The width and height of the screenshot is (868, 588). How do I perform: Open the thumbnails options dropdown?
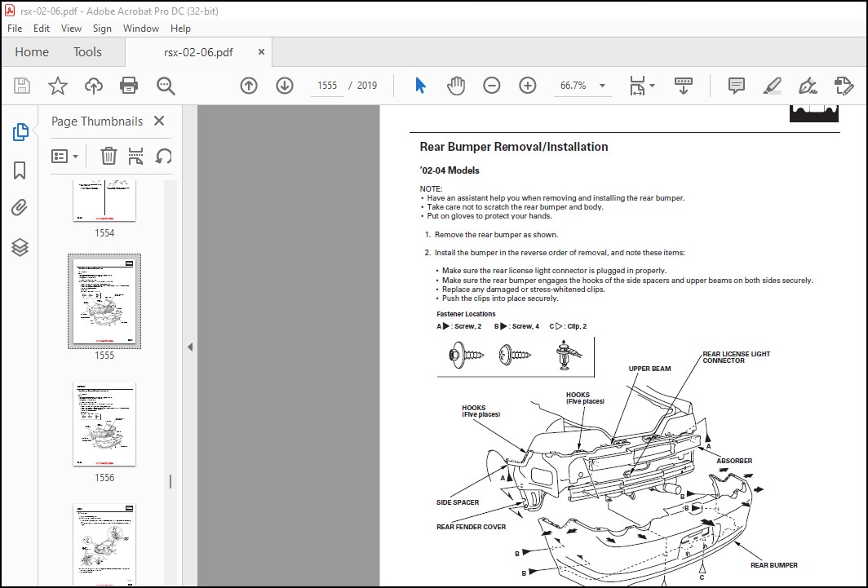click(x=64, y=157)
